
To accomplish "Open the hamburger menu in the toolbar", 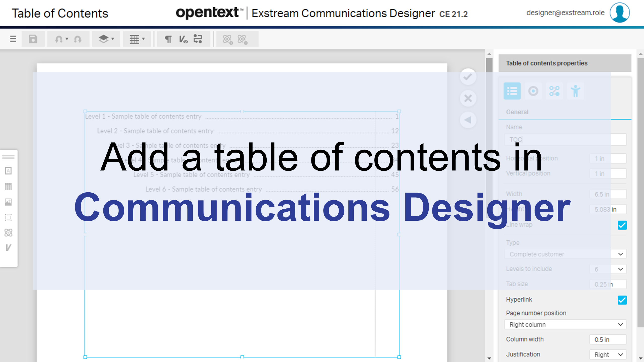I will pyautogui.click(x=13, y=39).
